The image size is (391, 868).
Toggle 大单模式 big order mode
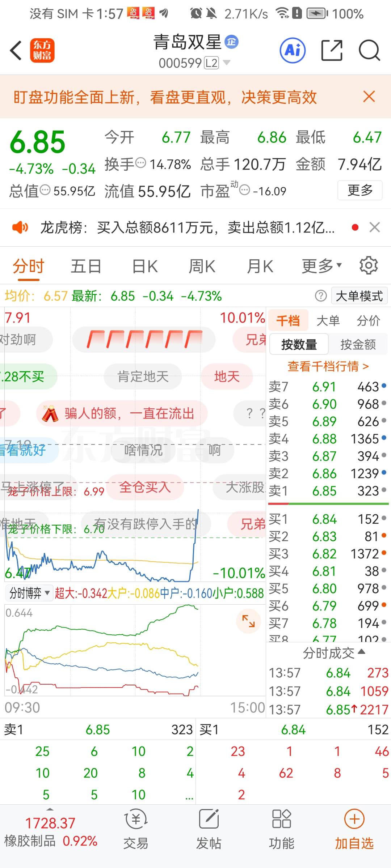(359, 296)
